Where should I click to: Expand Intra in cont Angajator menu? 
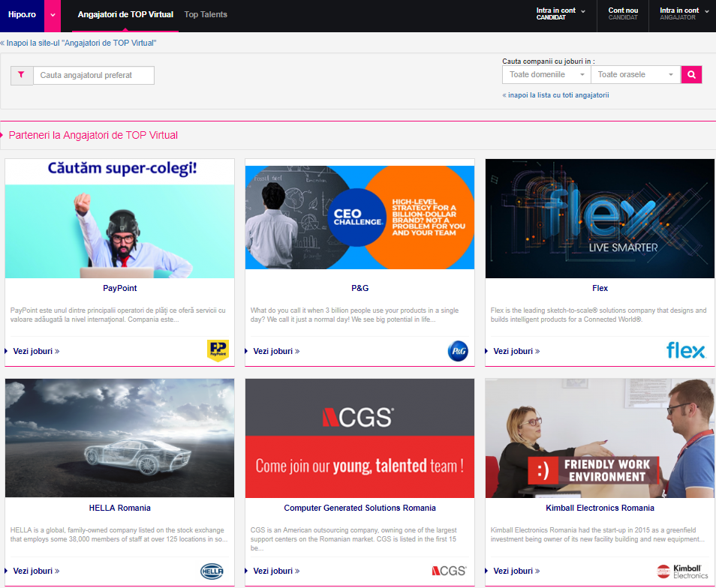[684, 13]
